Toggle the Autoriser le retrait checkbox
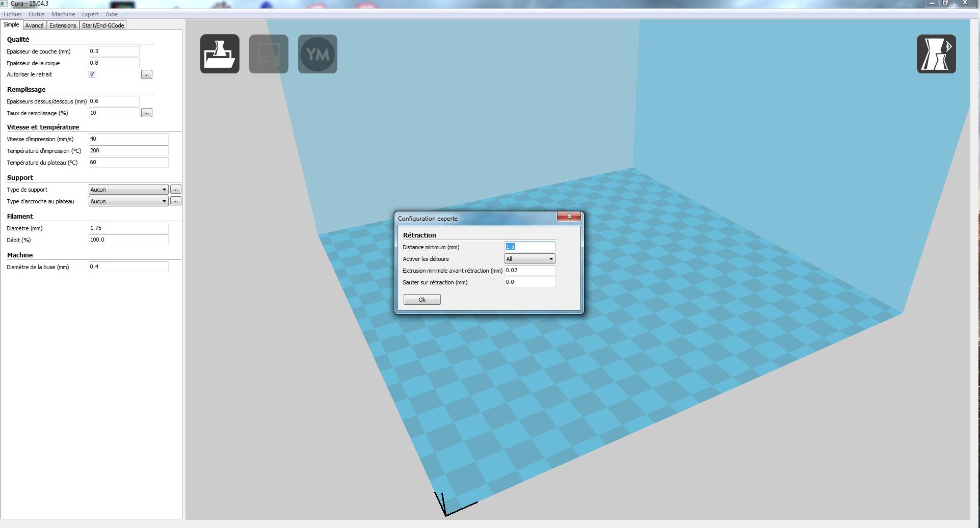The width and height of the screenshot is (980, 528). (x=92, y=74)
